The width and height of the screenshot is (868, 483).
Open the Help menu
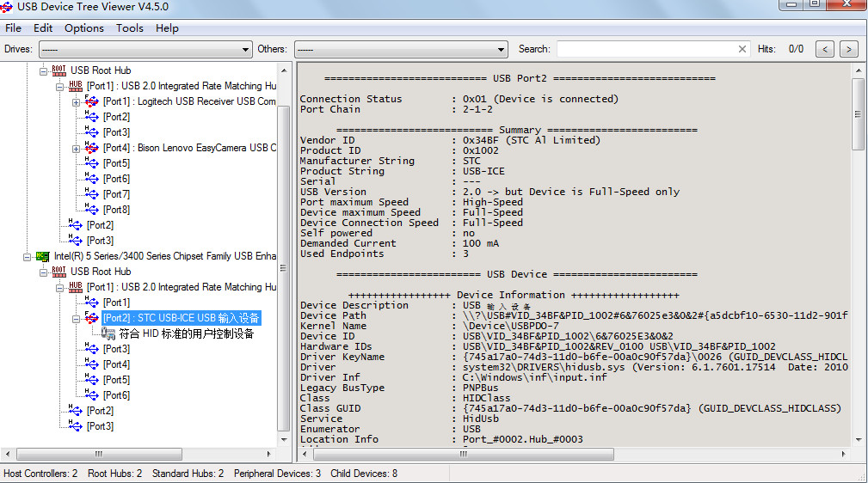click(x=167, y=28)
